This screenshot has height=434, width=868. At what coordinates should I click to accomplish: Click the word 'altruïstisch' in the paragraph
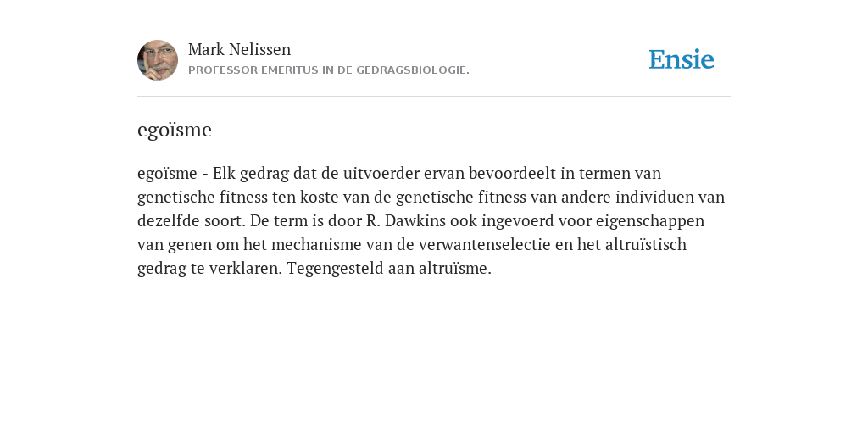(645, 245)
